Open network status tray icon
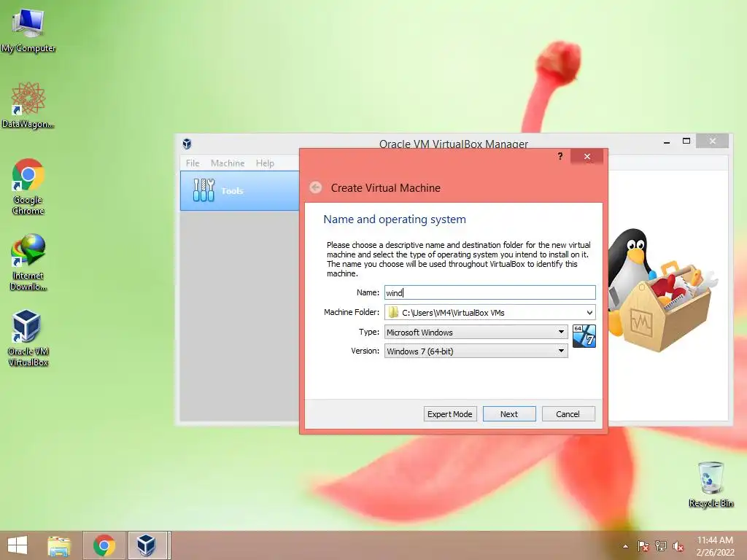 [x=661, y=546]
